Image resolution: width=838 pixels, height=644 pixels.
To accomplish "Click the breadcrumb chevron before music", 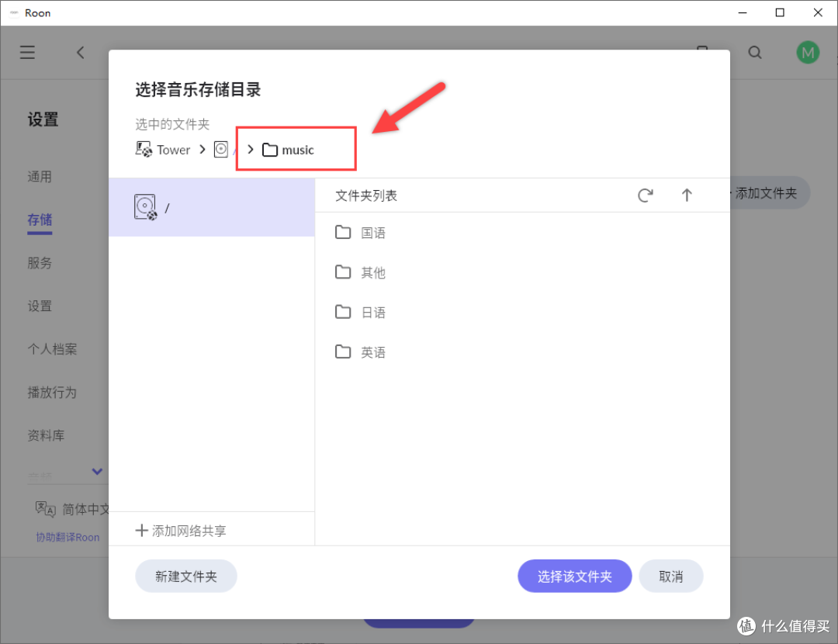I will coord(250,149).
